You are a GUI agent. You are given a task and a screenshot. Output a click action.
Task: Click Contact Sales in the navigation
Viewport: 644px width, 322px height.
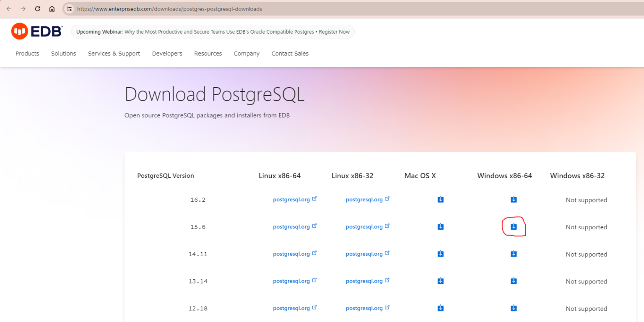coord(290,53)
